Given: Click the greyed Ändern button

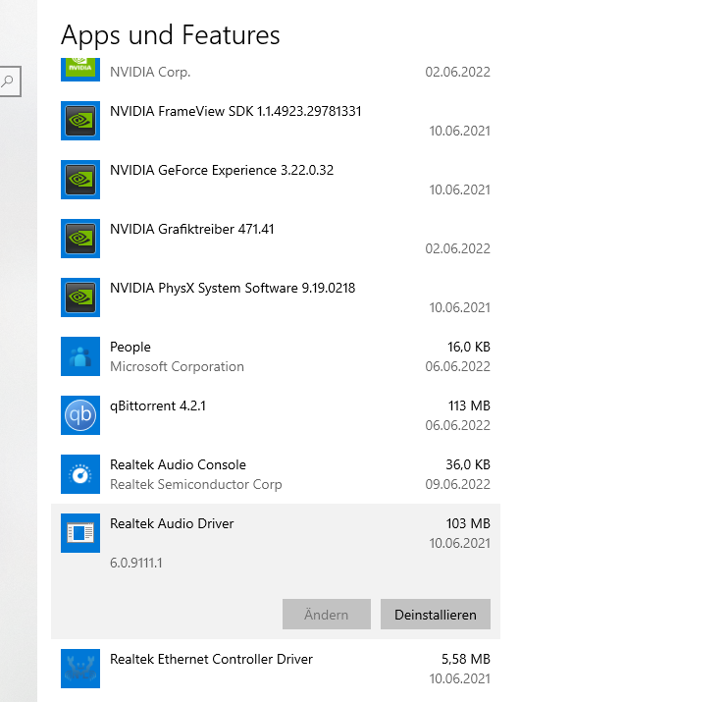Looking at the screenshot, I should (327, 615).
